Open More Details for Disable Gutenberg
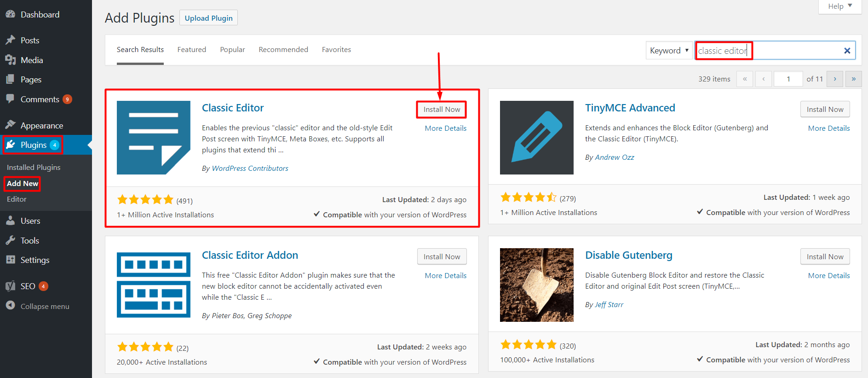The height and width of the screenshot is (378, 868). point(829,275)
